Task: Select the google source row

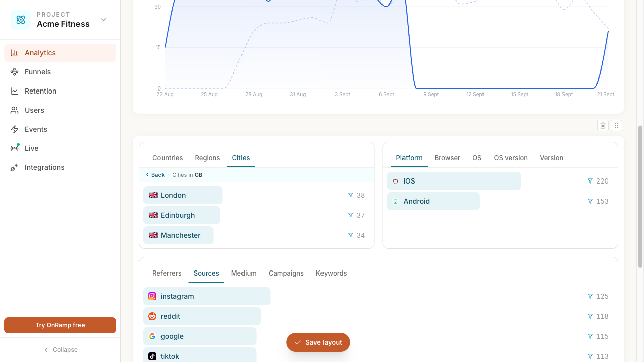Action: coord(378,336)
